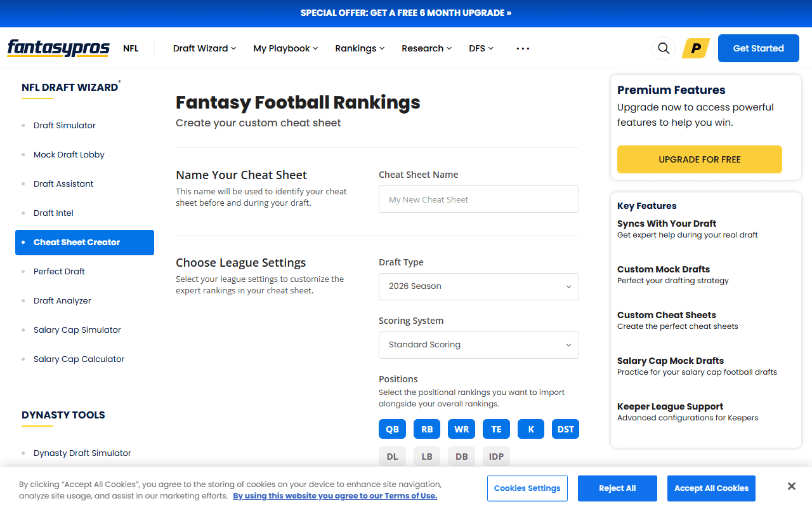Enable the DL position button
This screenshot has height=508, width=812.
coord(393,456)
